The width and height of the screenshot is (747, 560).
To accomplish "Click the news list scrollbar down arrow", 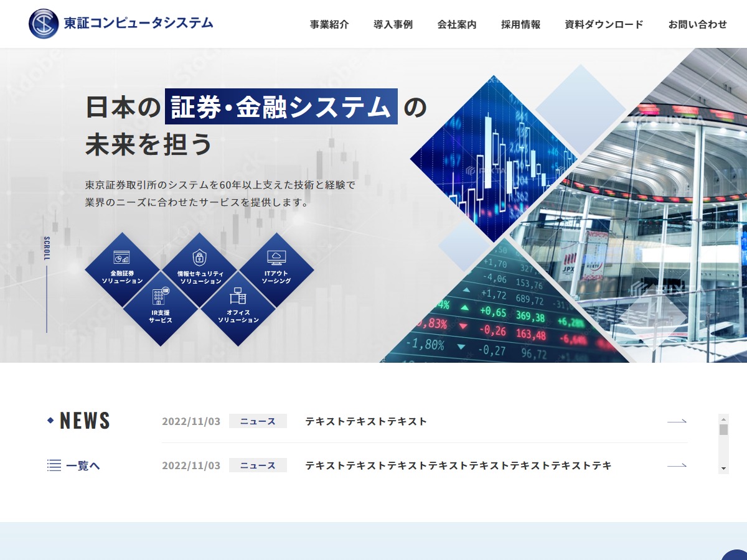I will tap(723, 469).
